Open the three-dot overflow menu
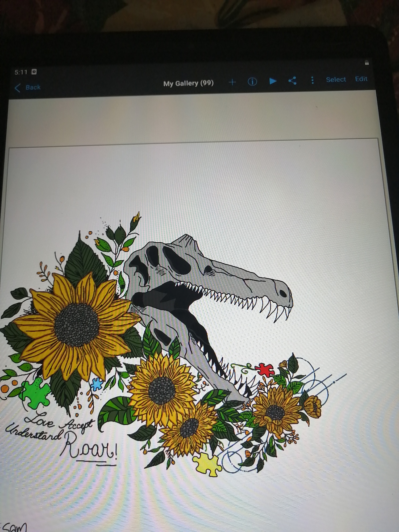The image size is (399, 532). [x=312, y=80]
